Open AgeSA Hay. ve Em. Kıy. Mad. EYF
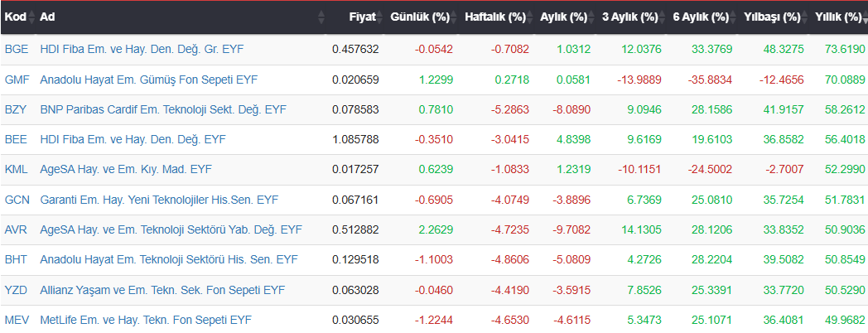Screen dimensions: 868x333 click(x=126, y=170)
